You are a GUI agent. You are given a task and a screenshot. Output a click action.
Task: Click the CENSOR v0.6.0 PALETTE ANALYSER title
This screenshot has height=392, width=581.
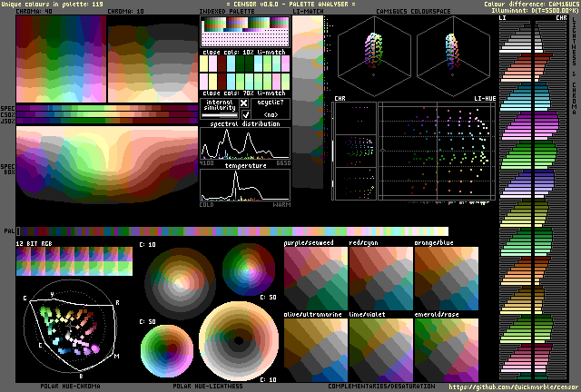[290, 4]
